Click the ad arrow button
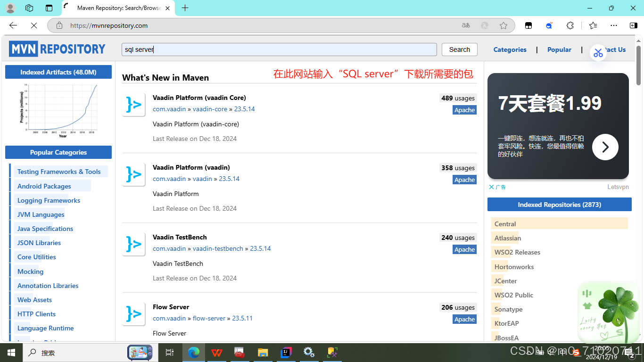The width and height of the screenshot is (644, 362). [605, 147]
